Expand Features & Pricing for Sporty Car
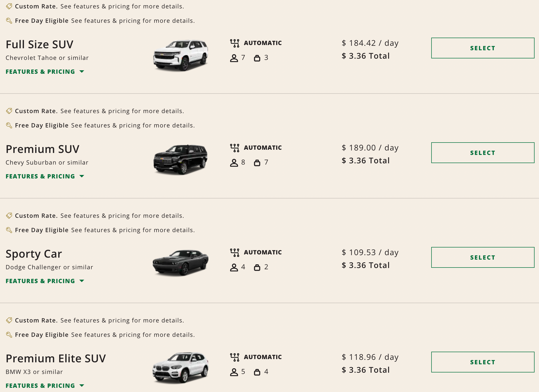 (x=45, y=281)
